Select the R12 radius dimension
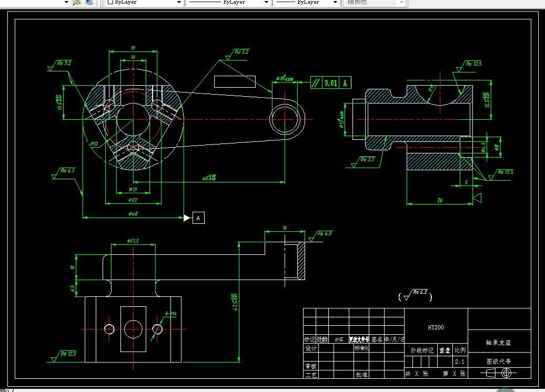This screenshot has width=545, height=392. point(94,143)
